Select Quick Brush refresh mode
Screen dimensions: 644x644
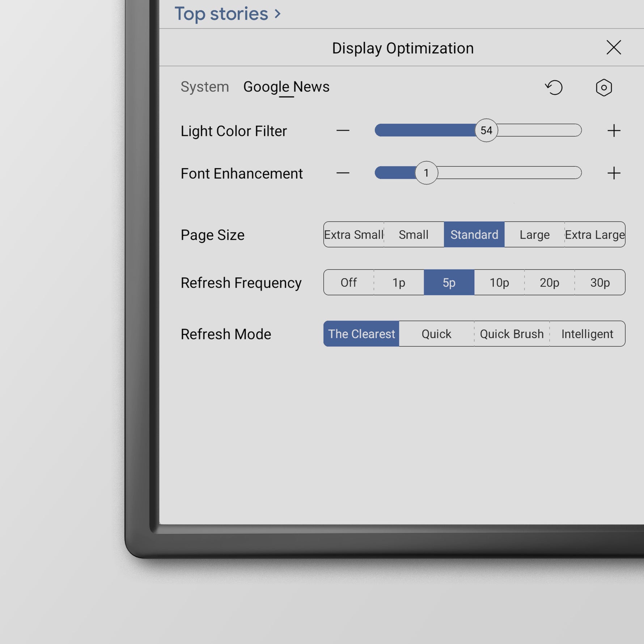tap(512, 334)
